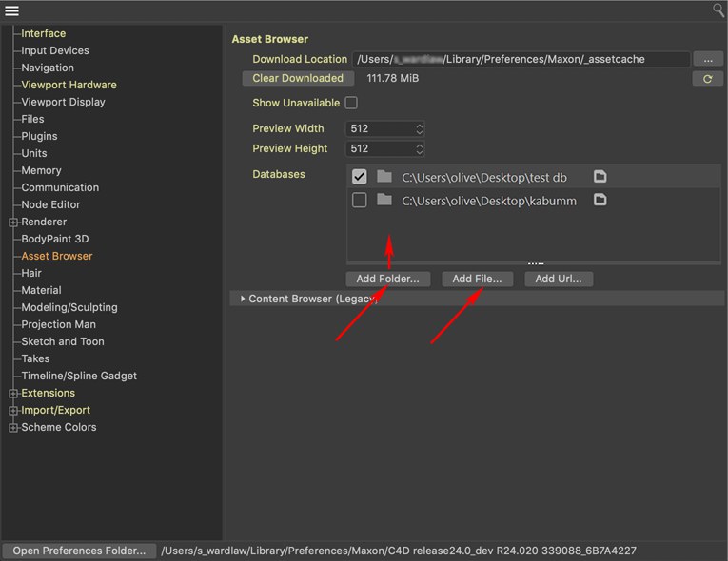Click the Add Folder button

tap(387, 279)
